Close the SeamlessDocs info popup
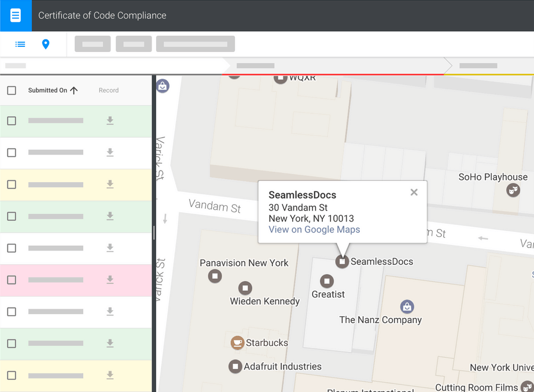 pos(414,193)
